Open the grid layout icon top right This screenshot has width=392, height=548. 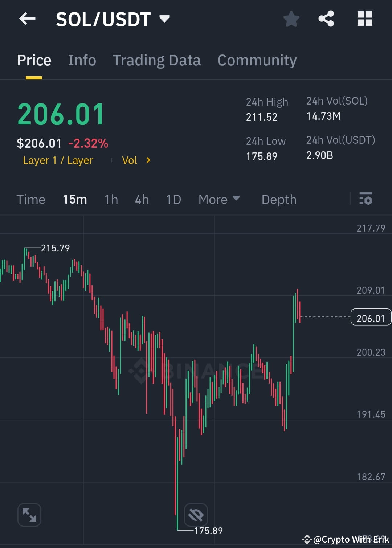coord(365,19)
